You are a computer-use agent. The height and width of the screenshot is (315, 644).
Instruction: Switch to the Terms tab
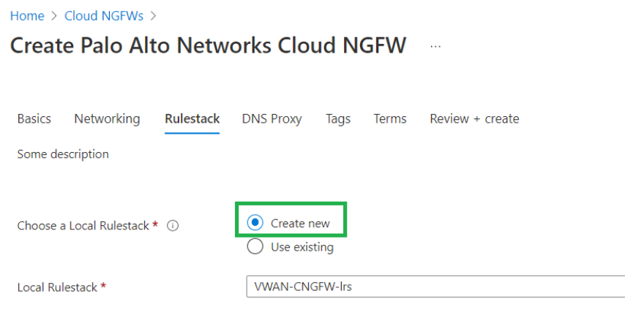[389, 118]
